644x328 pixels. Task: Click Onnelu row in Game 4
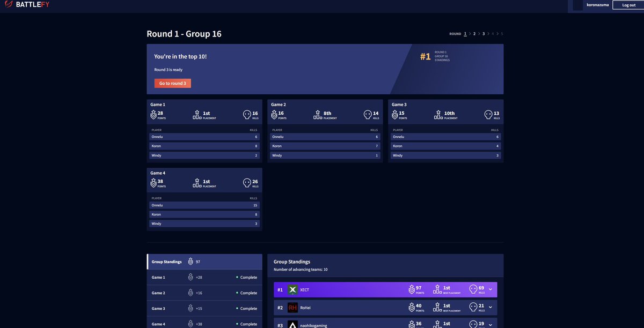coord(204,205)
